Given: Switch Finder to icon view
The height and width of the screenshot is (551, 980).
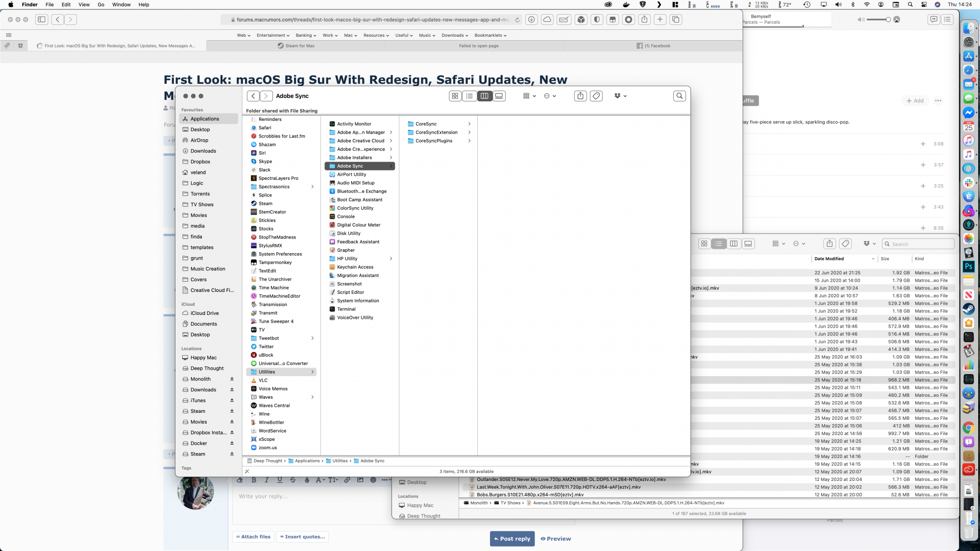Looking at the screenshot, I should tap(455, 96).
